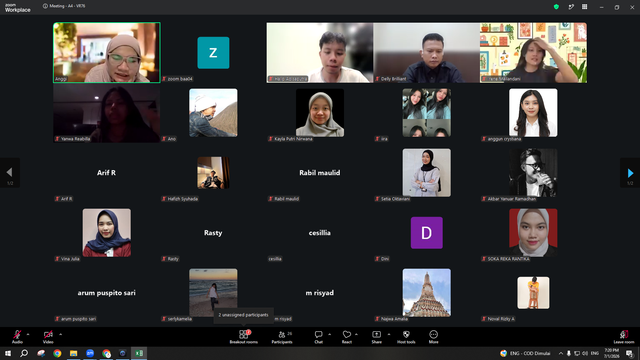Viewport: 640px width, 360px height.
Task: Click the ENG - COD Dimulai tray item
Action: (x=525, y=353)
